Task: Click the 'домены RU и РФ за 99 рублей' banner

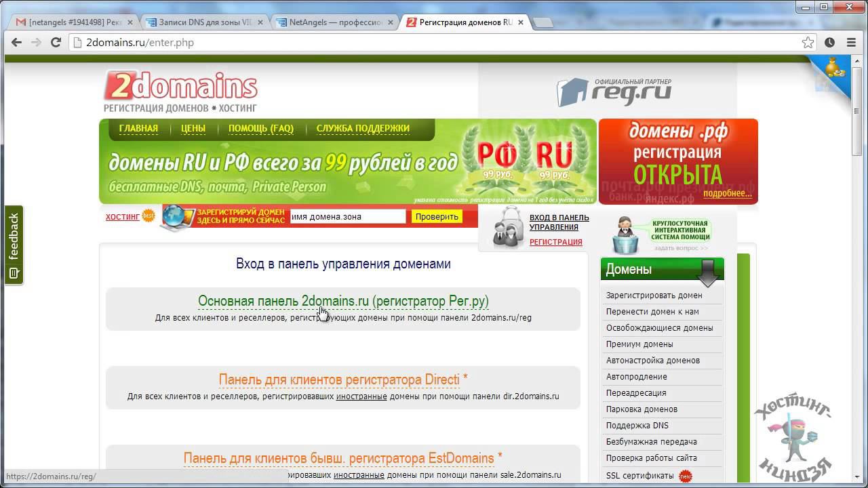Action: coord(348,162)
